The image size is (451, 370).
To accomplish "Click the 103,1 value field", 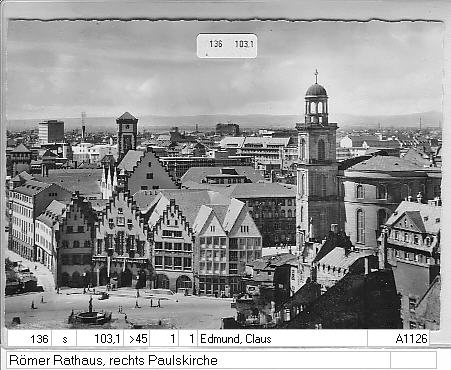I will click(100, 339).
